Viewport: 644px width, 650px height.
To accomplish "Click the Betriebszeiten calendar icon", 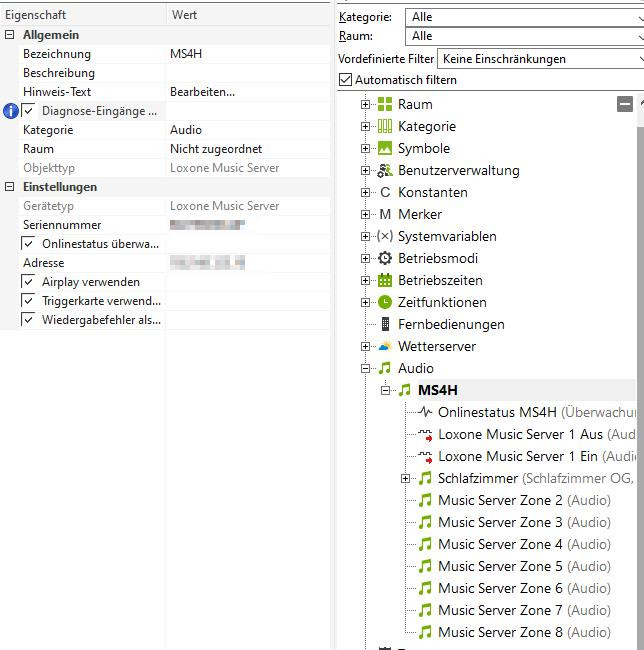I will coord(385,280).
